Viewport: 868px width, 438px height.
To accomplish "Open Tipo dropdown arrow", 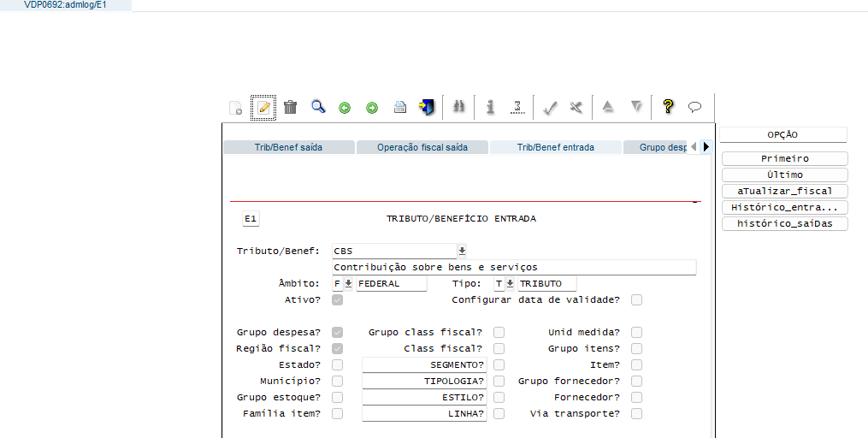I will 510,283.
